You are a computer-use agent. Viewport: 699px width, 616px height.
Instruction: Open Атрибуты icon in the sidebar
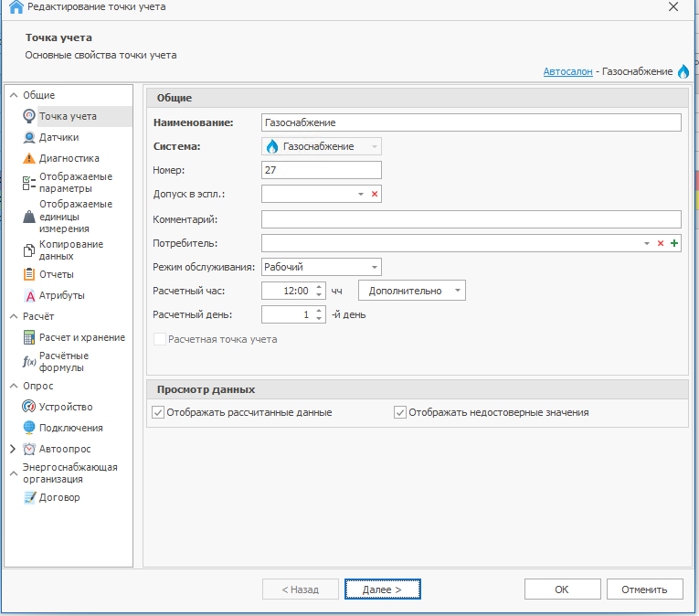coord(29,295)
